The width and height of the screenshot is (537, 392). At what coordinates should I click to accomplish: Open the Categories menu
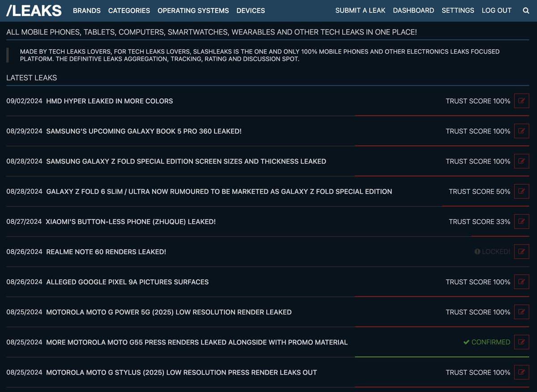pyautogui.click(x=129, y=10)
